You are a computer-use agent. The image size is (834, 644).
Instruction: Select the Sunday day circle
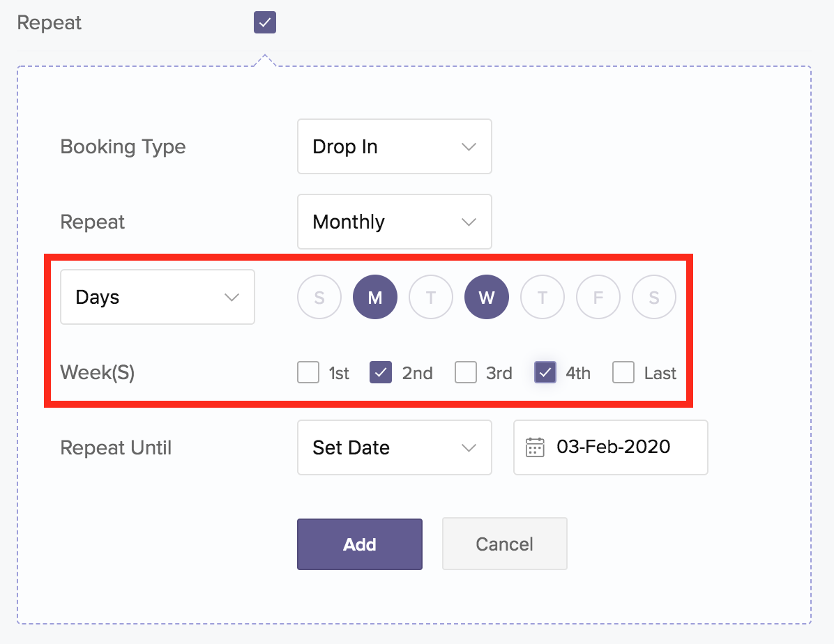click(319, 298)
